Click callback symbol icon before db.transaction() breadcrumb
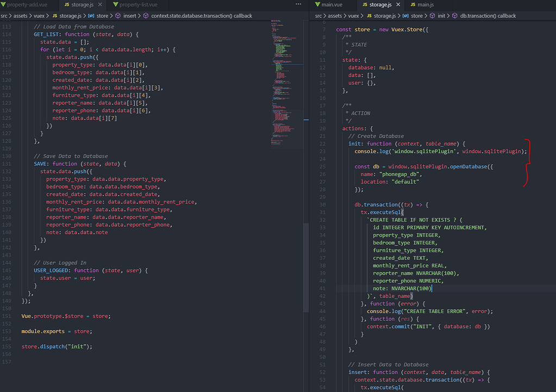This screenshot has width=556, height=392. tap(455, 16)
